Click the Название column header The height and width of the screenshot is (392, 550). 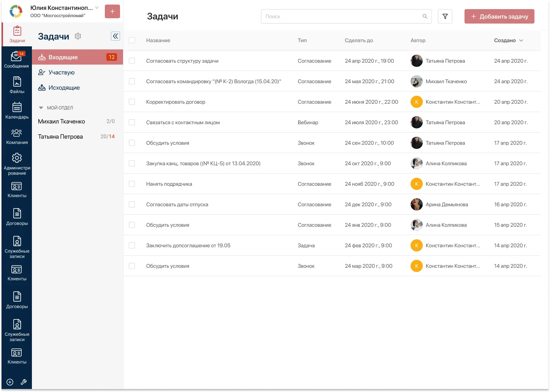[x=158, y=40]
